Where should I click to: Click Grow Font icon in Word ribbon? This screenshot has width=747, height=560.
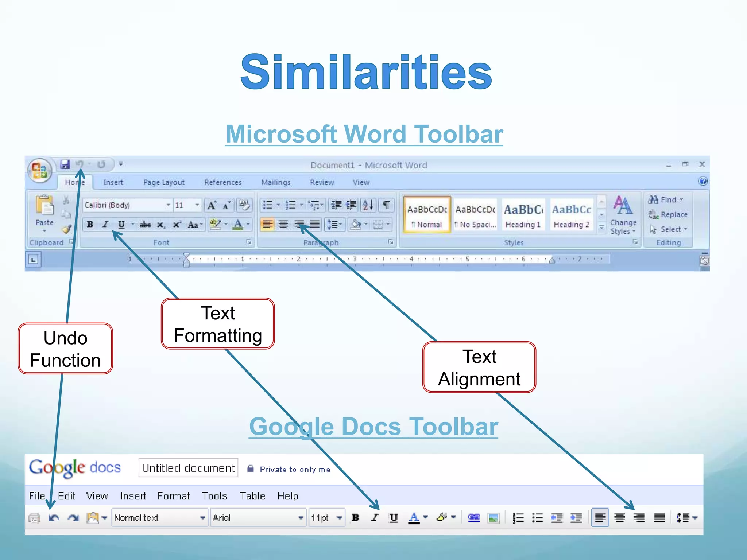coord(212,205)
